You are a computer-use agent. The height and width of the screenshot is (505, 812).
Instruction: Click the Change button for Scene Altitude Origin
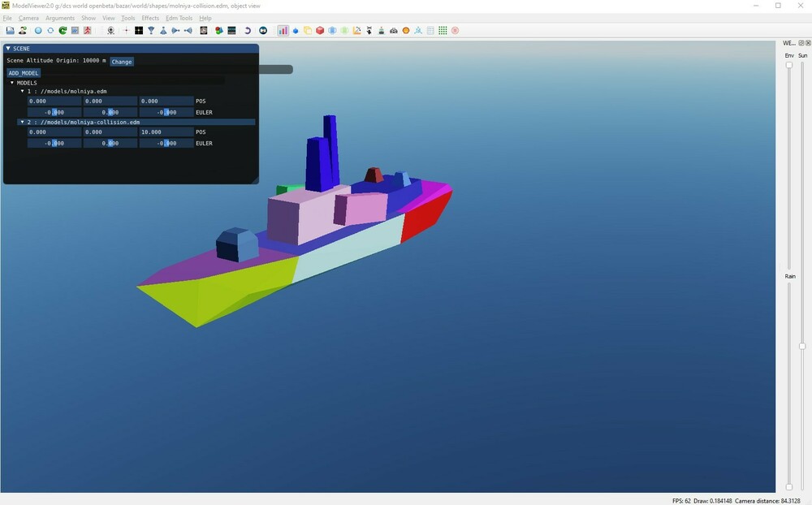[122, 61]
